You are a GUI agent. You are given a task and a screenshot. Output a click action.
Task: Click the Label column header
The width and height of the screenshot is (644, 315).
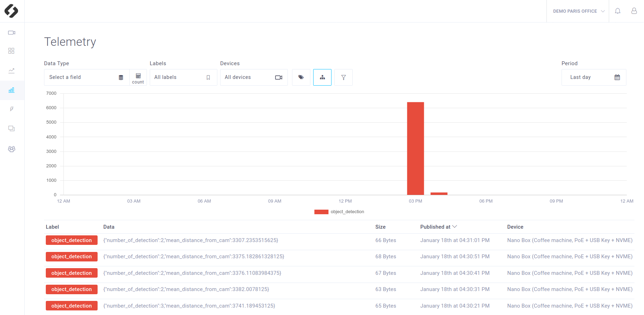[x=52, y=227]
